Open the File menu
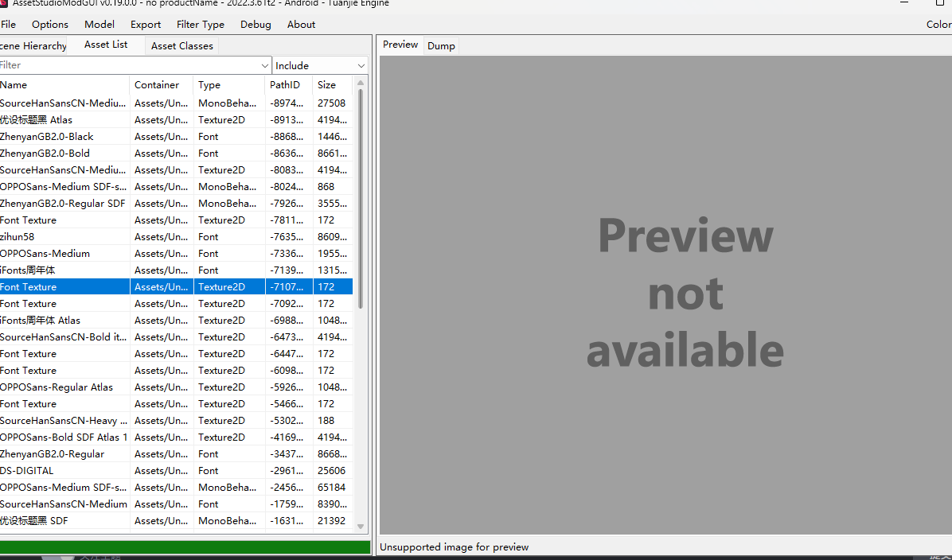This screenshot has height=560, width=952. [8, 25]
